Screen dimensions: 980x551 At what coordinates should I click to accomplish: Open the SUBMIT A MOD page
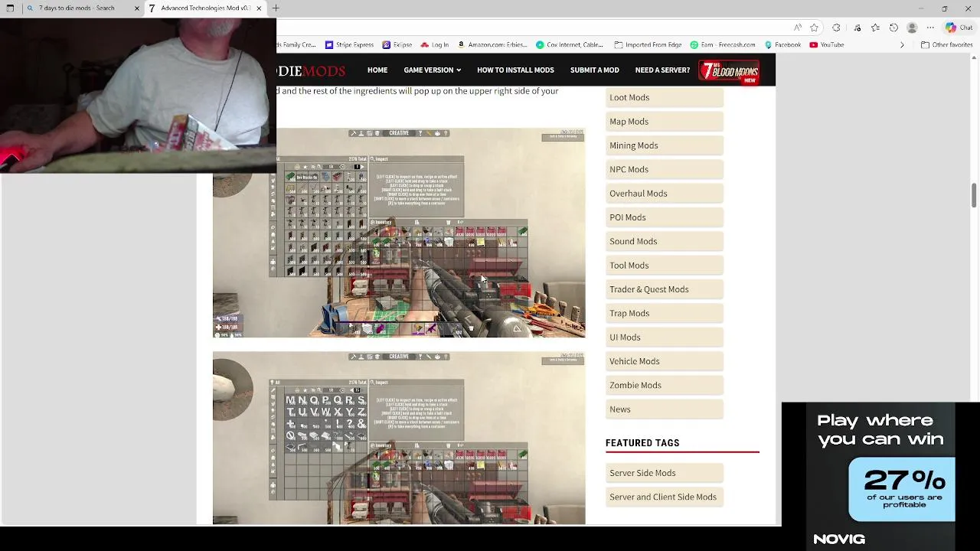594,70
